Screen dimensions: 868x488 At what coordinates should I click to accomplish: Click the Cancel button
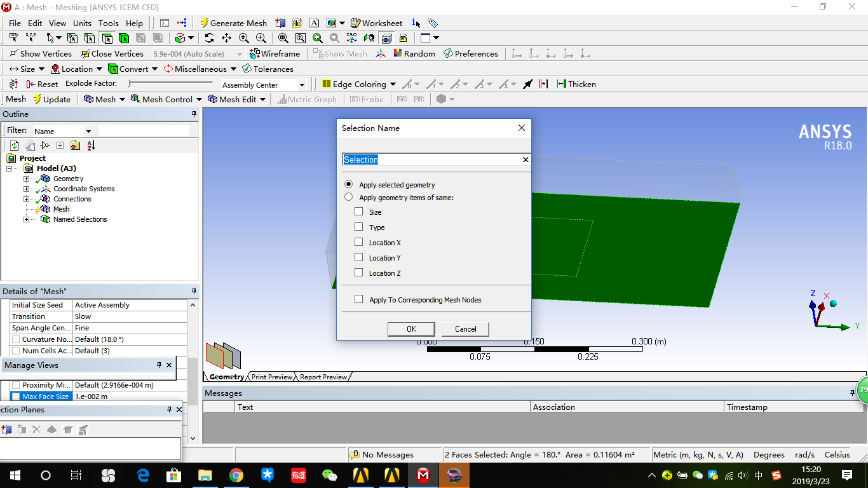[x=465, y=329]
